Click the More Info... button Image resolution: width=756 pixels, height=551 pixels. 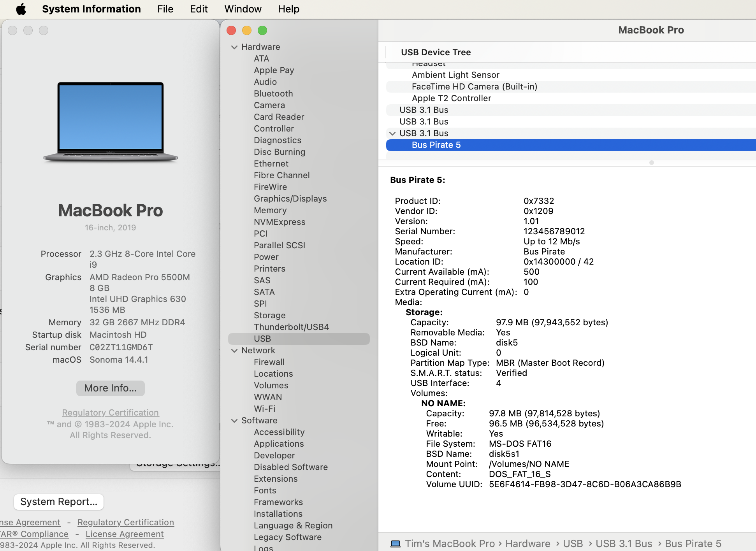coord(111,388)
